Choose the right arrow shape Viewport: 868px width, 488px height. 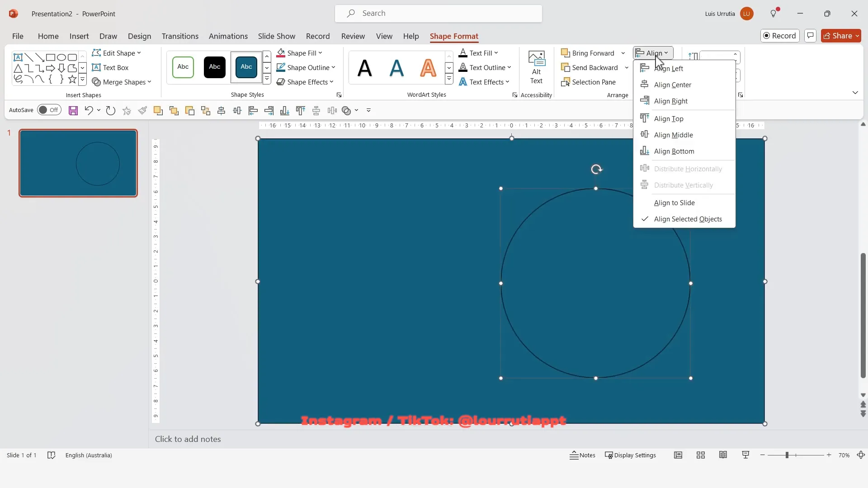pyautogui.click(x=51, y=68)
